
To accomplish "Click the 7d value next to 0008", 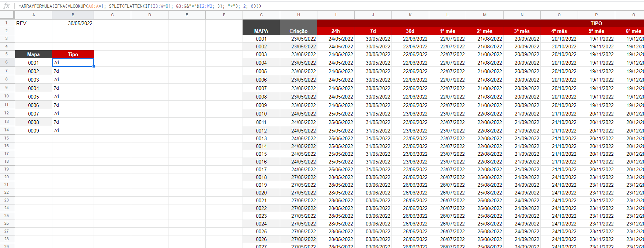I will tap(73, 122).
